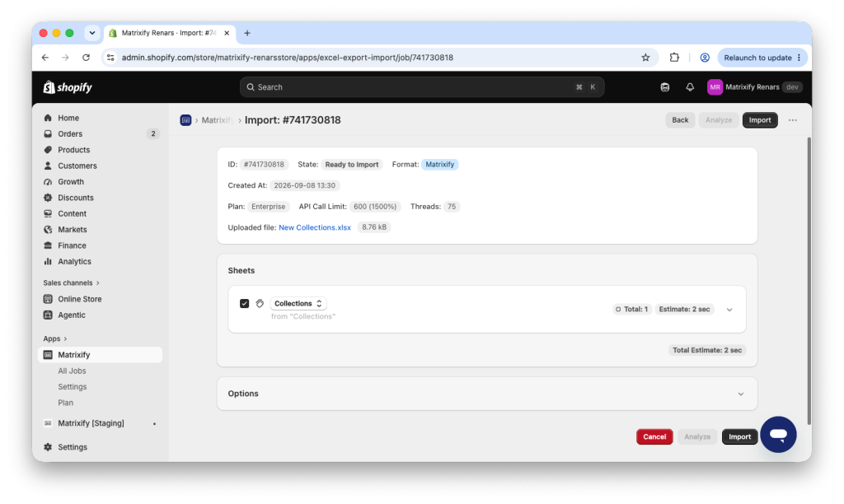
Task: Click the Online Store icon
Action: pyautogui.click(x=48, y=299)
